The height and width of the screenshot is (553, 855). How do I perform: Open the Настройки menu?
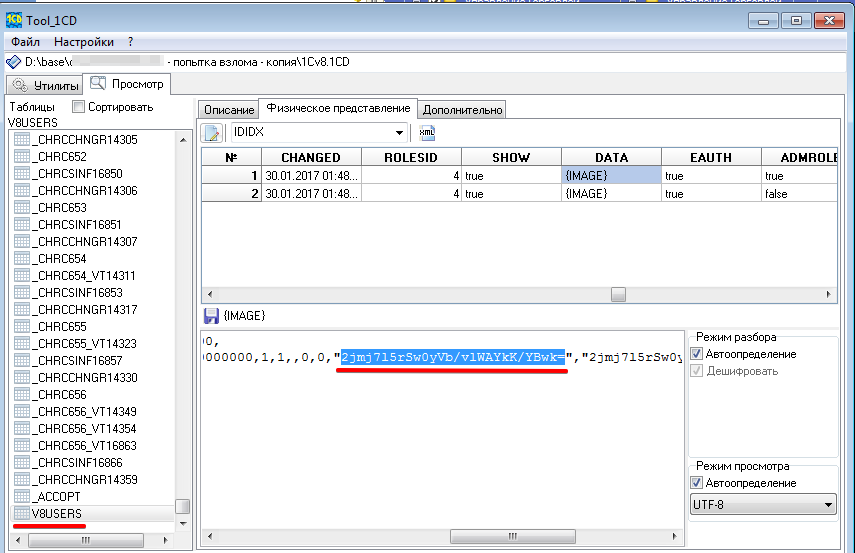84,42
